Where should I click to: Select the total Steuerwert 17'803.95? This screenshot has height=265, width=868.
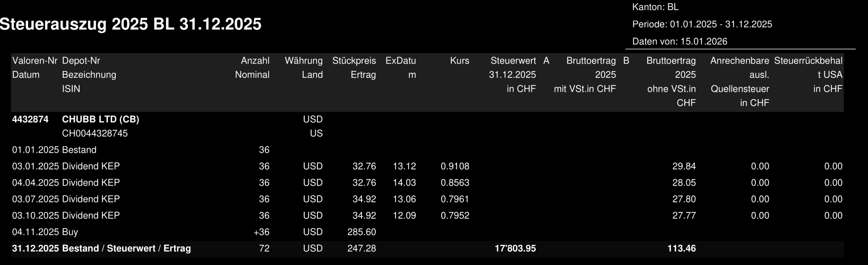point(515,249)
